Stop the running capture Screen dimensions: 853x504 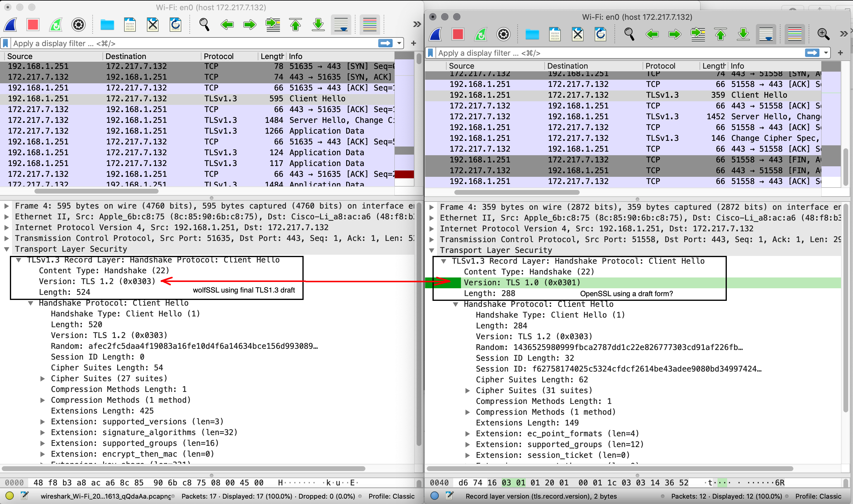click(33, 25)
